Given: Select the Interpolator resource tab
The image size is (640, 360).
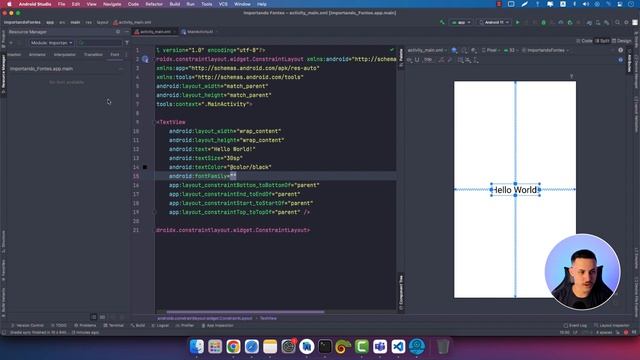Looking at the screenshot, I should point(64,54).
